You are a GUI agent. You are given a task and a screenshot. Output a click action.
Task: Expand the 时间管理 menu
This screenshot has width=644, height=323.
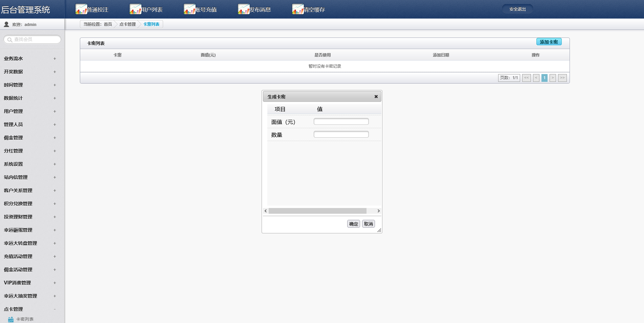[x=54, y=85]
